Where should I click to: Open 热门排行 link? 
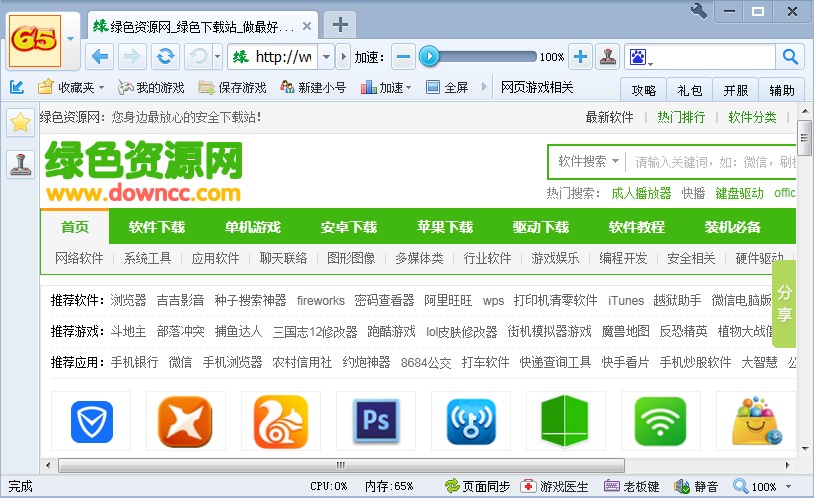click(681, 117)
